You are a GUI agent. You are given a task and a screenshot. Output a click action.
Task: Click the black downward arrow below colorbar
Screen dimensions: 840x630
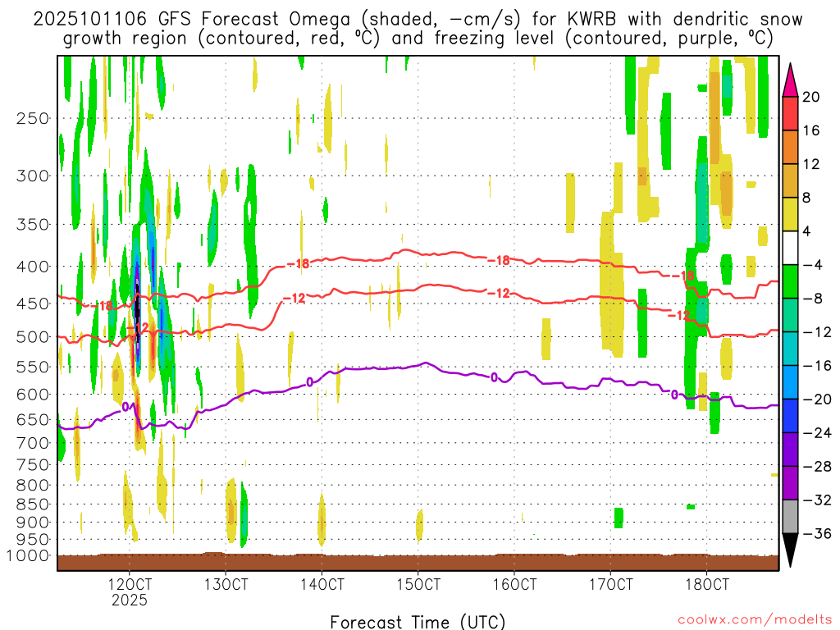point(790,550)
